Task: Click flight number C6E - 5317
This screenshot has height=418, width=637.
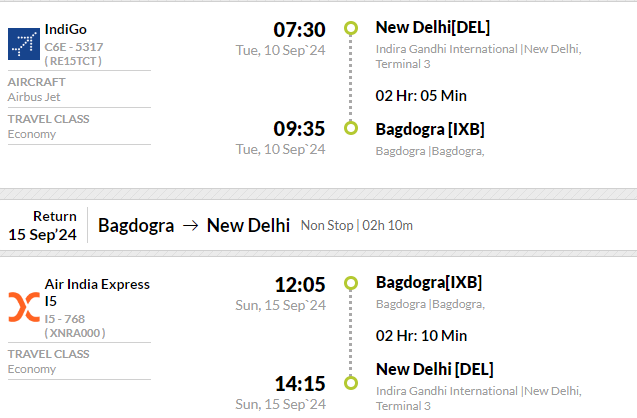Action: 74,47
